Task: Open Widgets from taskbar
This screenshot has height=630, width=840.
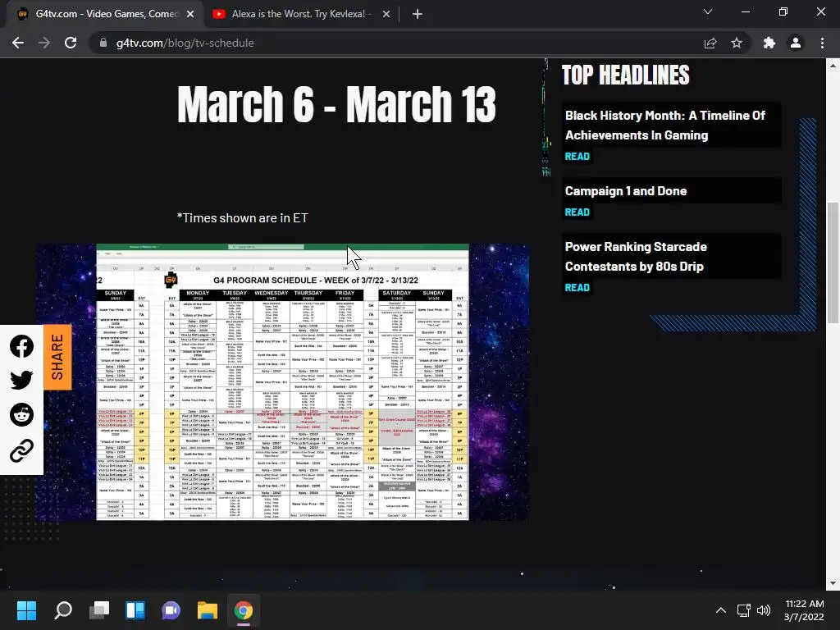Action: 135,610
